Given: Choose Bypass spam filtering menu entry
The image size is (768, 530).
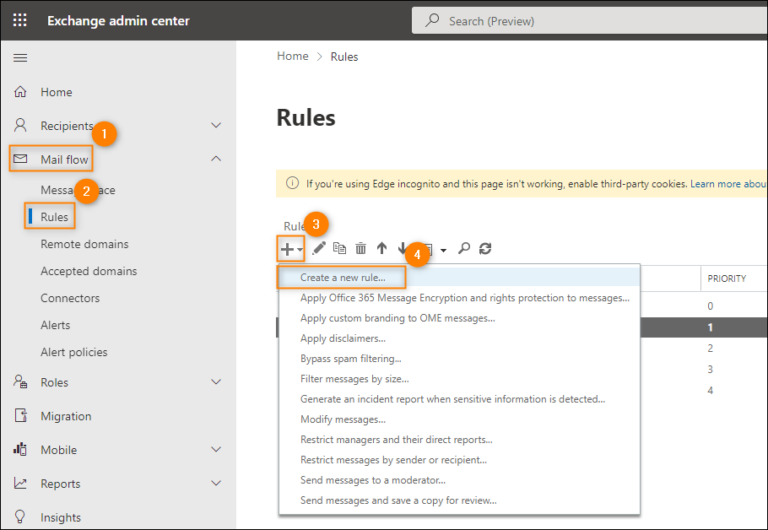Looking at the screenshot, I should click(350, 358).
